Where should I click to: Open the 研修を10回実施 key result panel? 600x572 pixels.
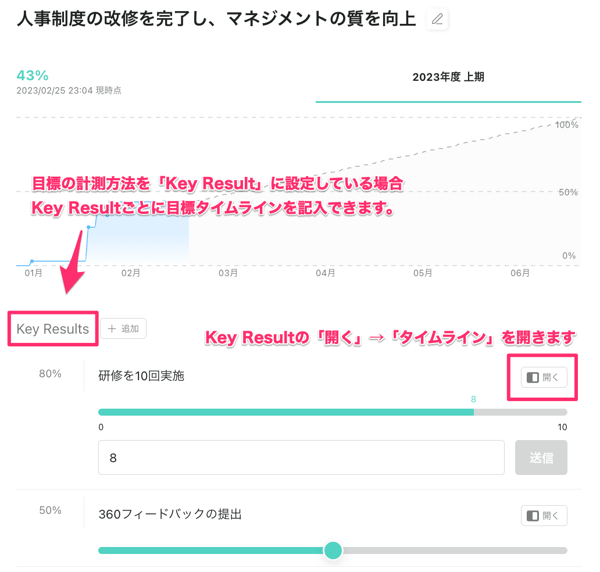coord(544,377)
